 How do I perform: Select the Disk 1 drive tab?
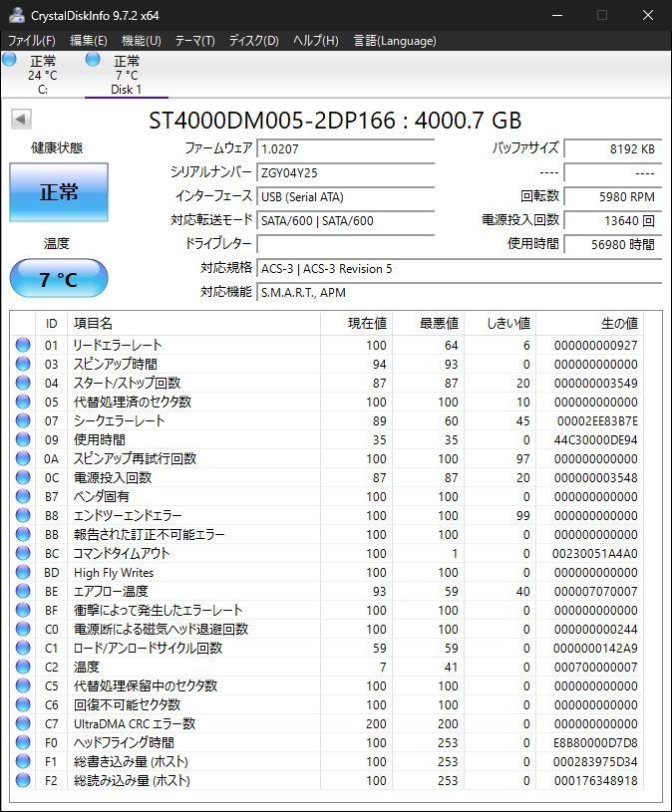click(126, 75)
